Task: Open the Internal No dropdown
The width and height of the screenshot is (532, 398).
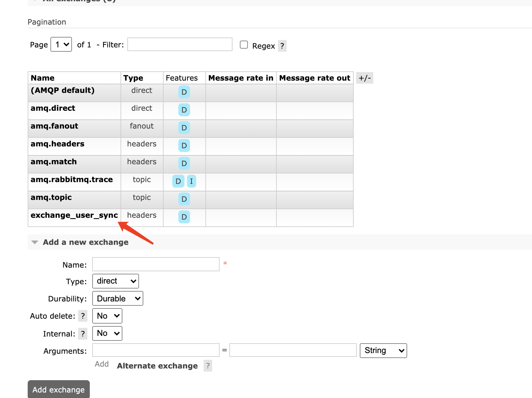Action: pos(107,333)
